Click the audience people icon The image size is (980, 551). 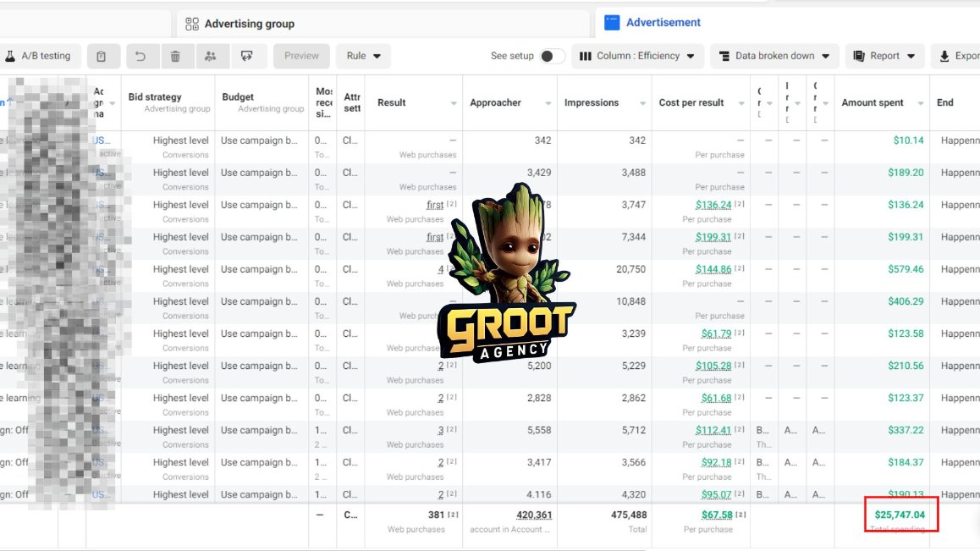pyautogui.click(x=211, y=57)
